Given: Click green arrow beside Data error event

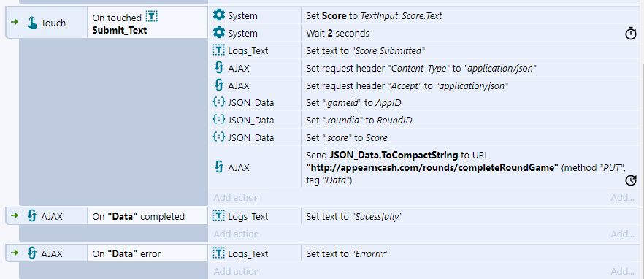Looking at the screenshot, I should (15, 253).
